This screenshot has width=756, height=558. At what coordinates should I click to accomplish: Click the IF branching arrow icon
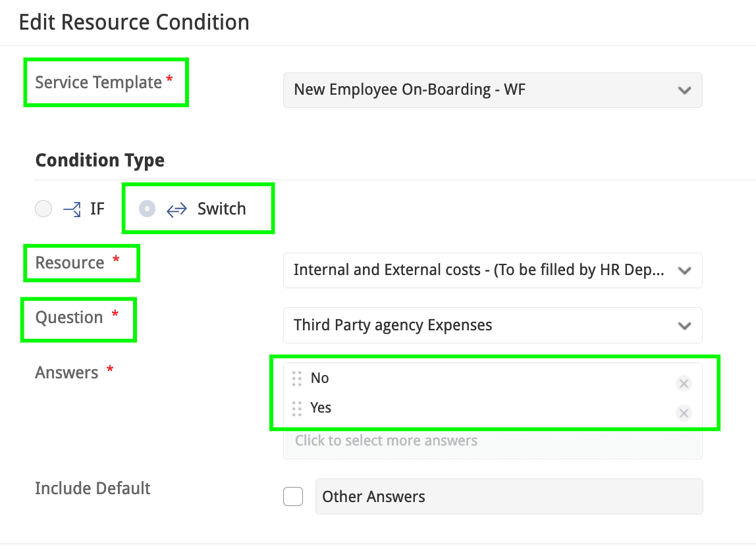pyautogui.click(x=72, y=209)
